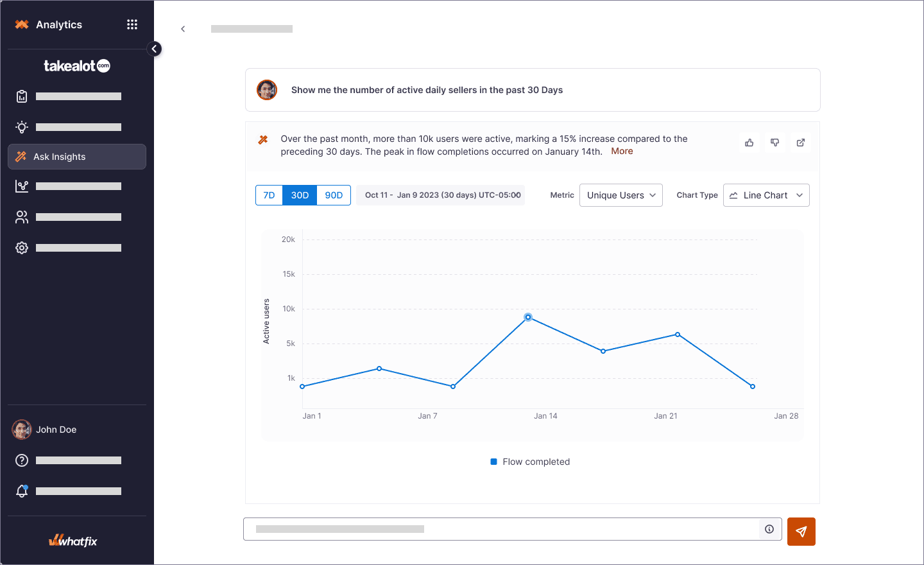Click the More link in the summary
This screenshot has width=924, height=565.
point(622,151)
